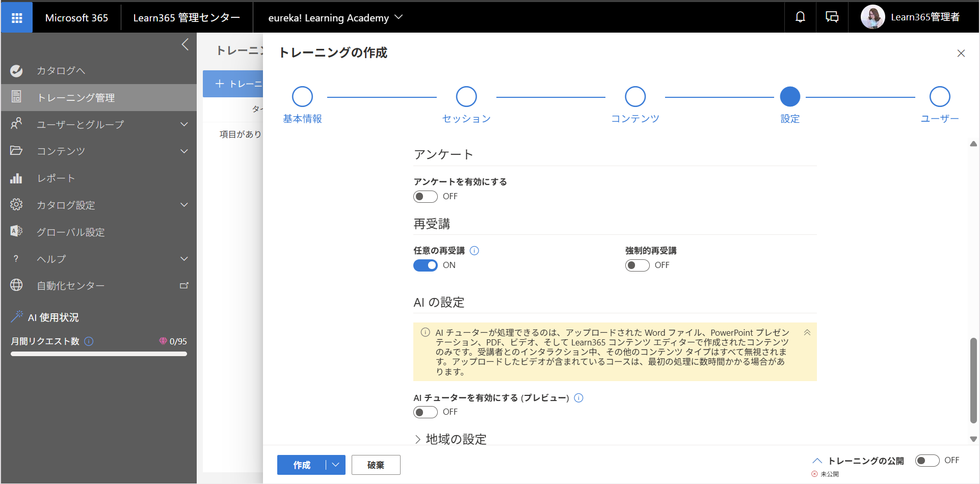Click info icon next to 任意の再受講

474,251
